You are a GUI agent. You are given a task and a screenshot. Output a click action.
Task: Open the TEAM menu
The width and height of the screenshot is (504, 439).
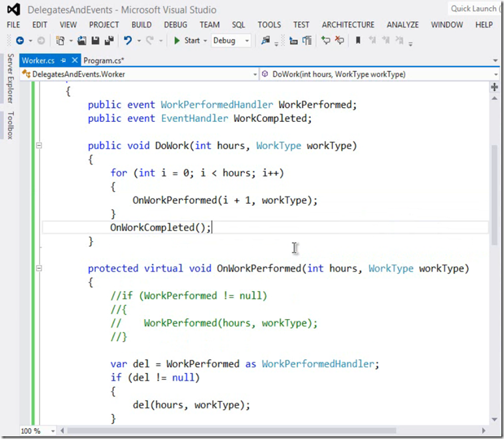(x=209, y=25)
